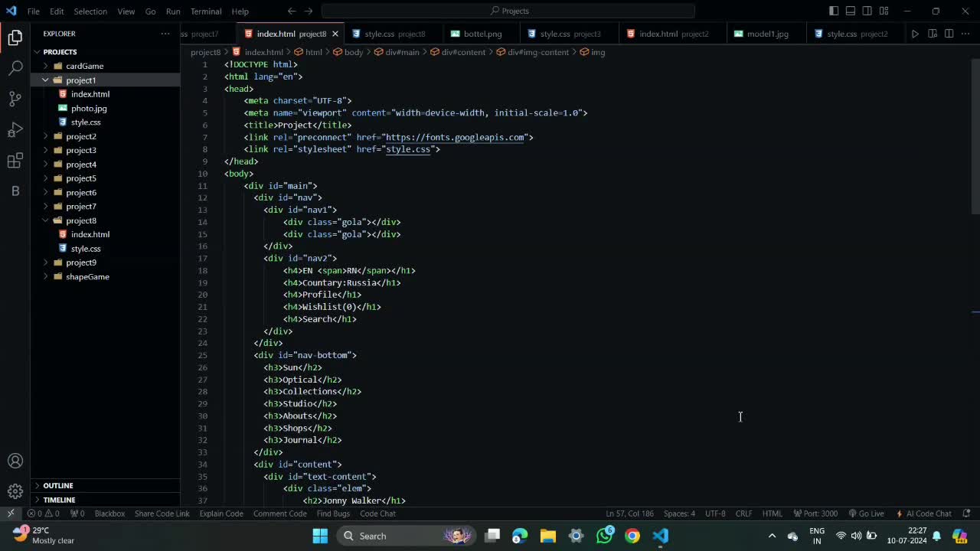Open the Manage gear settings icon
Screen dimensions: 980x551
pos(15,491)
